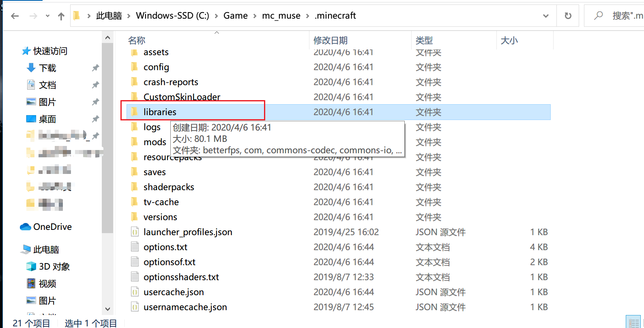Screen dimensions: 644x328
Task: Click mc_muse breadcrumb segment
Action: point(281,16)
